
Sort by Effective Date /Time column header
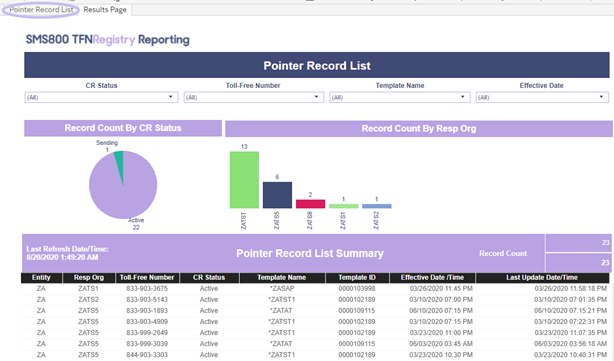[x=432, y=278]
